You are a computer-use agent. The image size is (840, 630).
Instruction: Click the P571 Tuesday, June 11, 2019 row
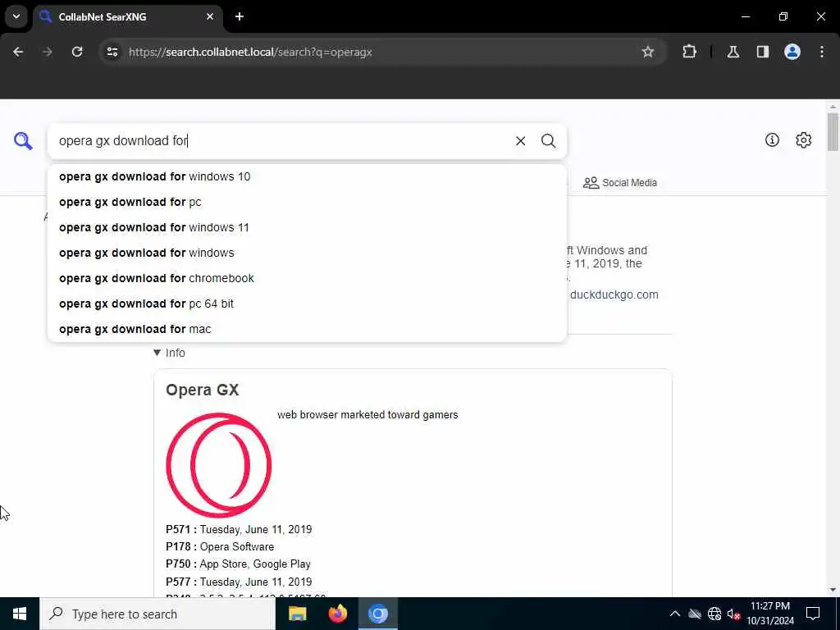239,529
